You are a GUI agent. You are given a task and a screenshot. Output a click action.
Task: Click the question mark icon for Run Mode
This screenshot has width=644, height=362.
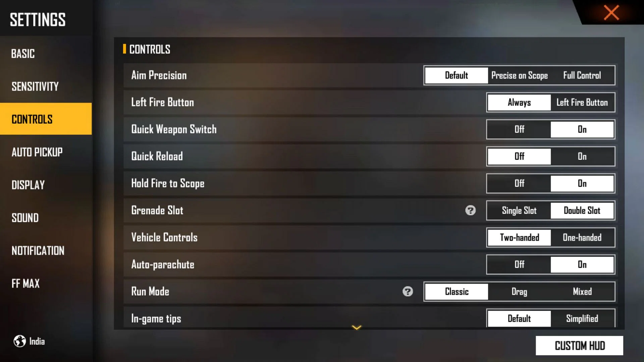[x=408, y=291]
